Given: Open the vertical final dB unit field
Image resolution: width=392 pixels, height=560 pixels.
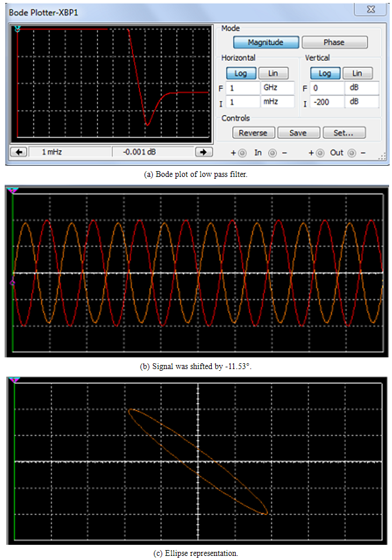Looking at the screenshot, I should click(363, 88).
